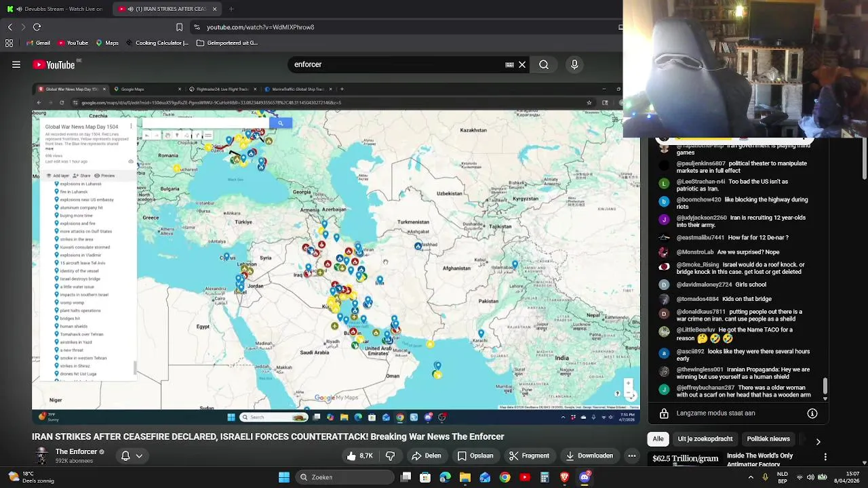Image resolution: width=868 pixels, height=488 pixels.
Task: Save the video with Opslaan
Action: [x=475, y=455]
